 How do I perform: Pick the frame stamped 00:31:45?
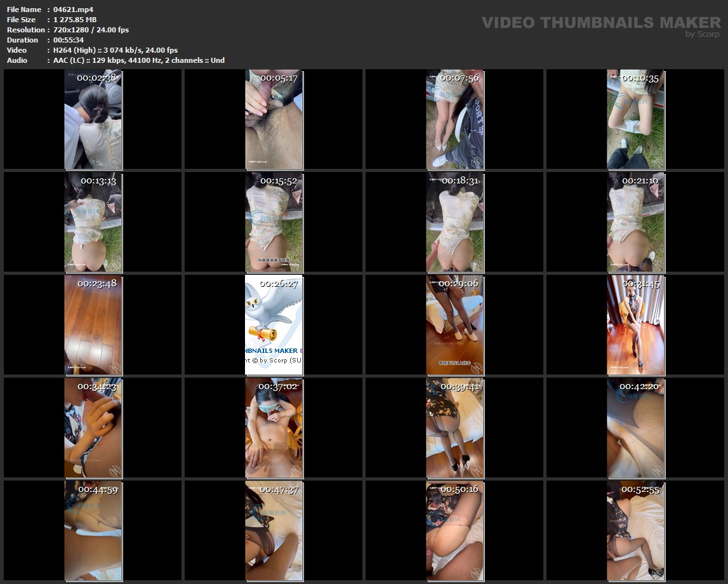click(636, 325)
